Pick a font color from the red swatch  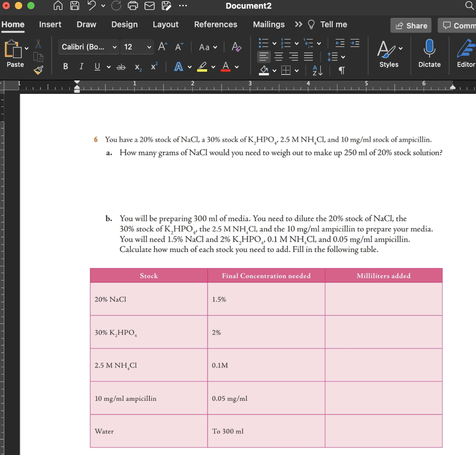(226, 66)
